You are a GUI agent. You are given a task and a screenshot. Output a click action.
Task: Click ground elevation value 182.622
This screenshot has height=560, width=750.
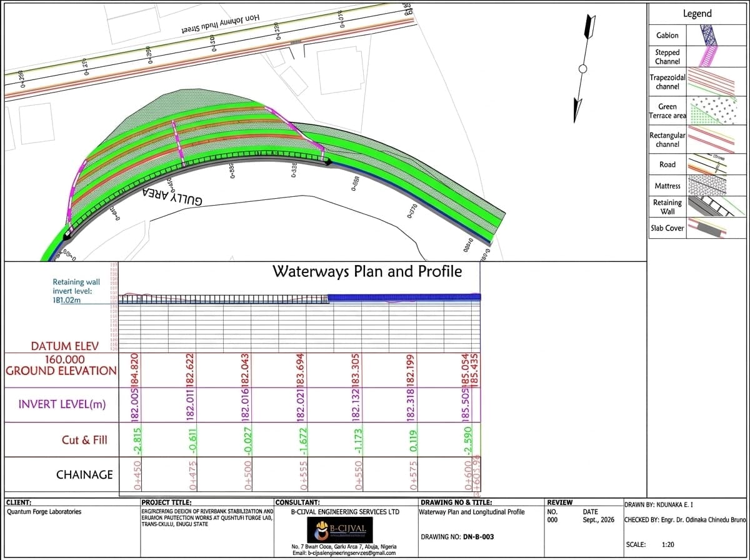[x=190, y=371]
